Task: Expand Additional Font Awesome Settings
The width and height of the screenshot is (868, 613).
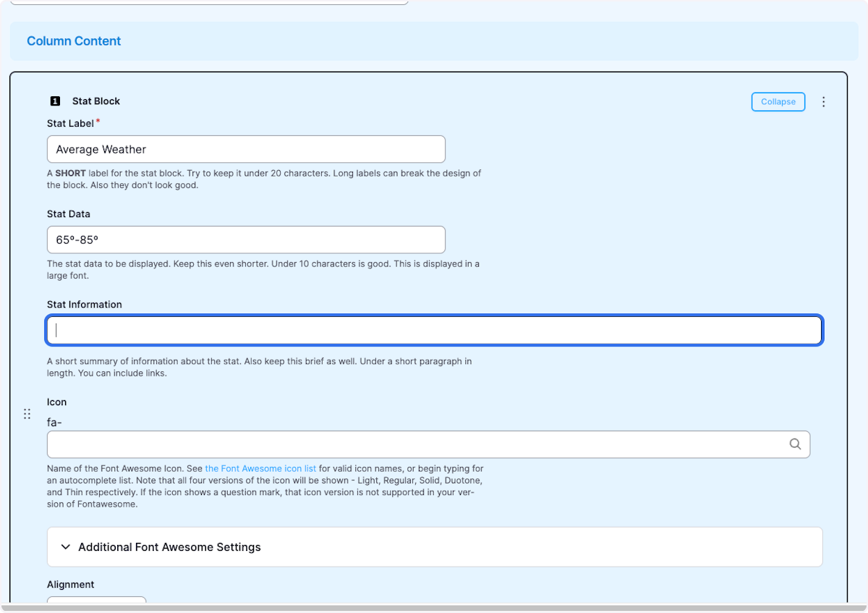Action: tap(435, 547)
